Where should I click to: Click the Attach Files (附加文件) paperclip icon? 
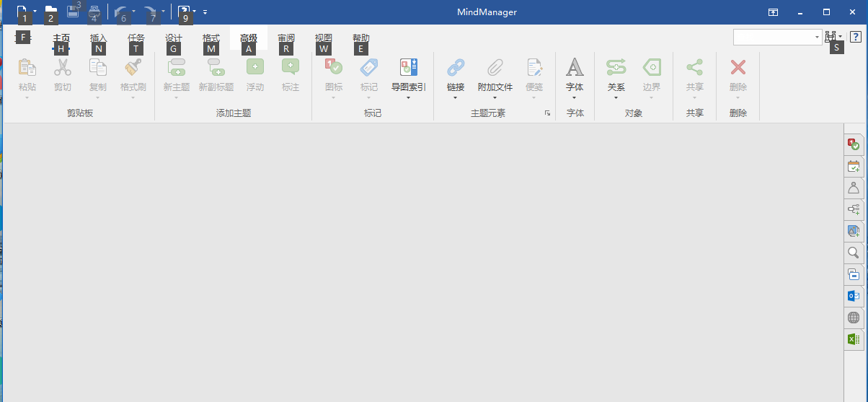[x=495, y=68]
